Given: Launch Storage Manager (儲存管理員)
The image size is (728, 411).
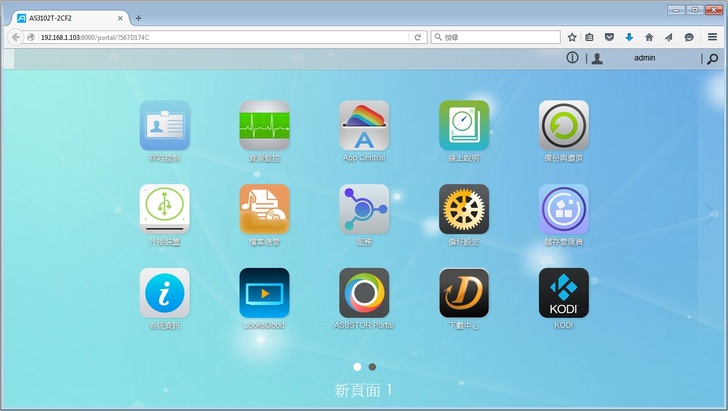Looking at the screenshot, I should 564,209.
